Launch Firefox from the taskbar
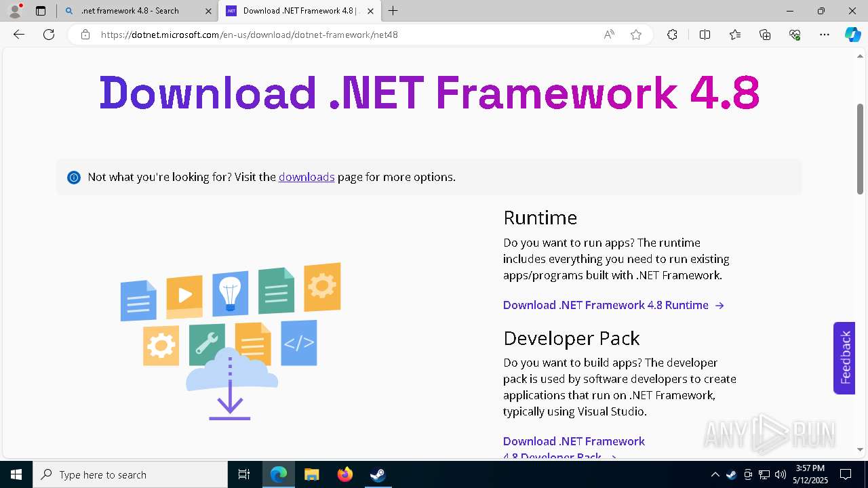Screen dimensions: 868x488 (345, 474)
